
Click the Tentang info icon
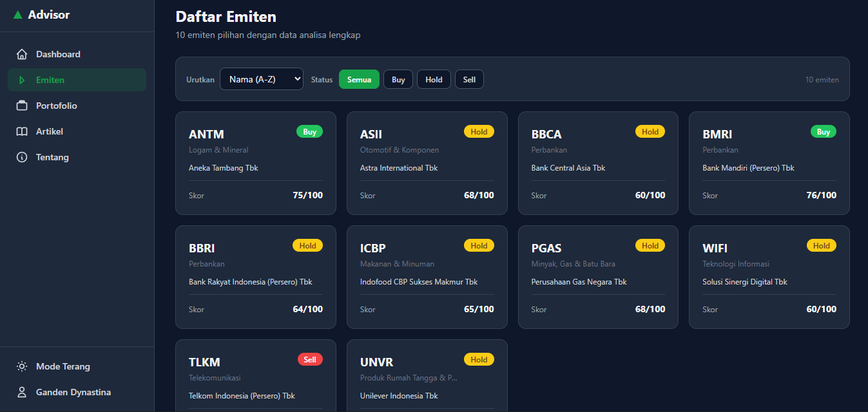pyautogui.click(x=22, y=157)
